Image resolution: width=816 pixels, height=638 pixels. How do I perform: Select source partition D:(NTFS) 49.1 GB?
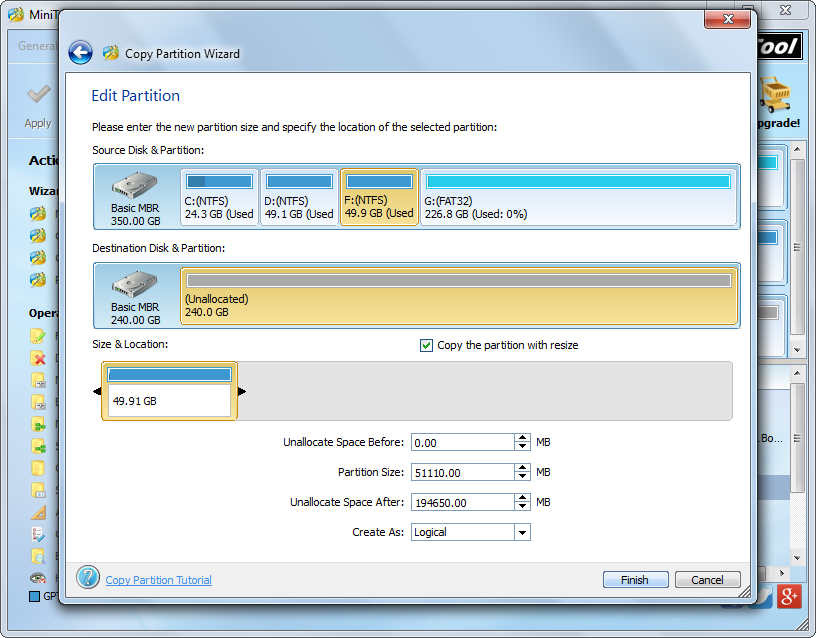point(299,197)
